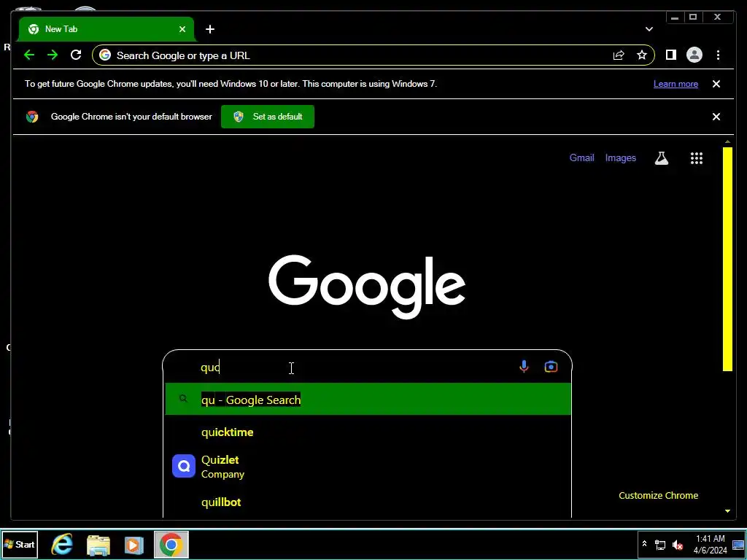Image resolution: width=747 pixels, height=560 pixels.
Task: Open the tab search dropdown arrow
Action: [x=649, y=29]
